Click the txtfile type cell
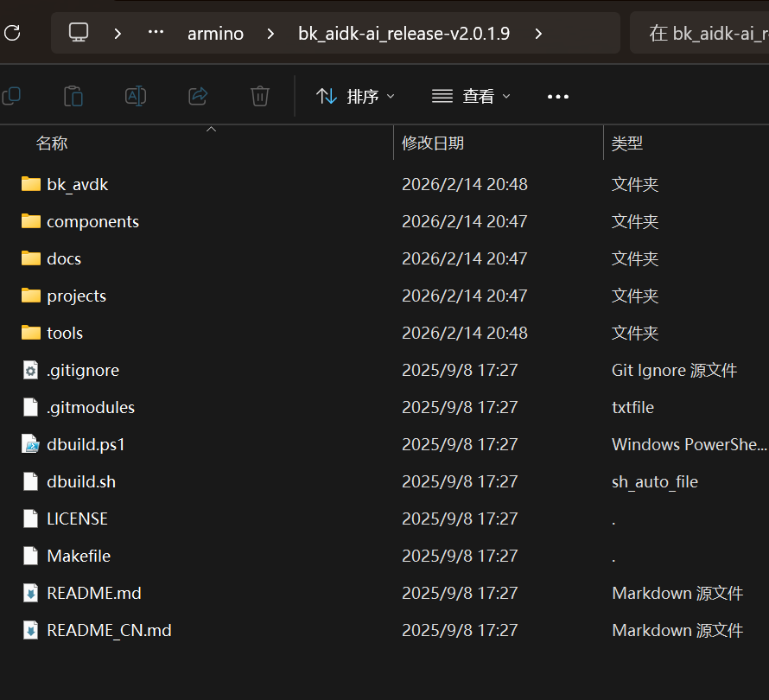 click(632, 407)
